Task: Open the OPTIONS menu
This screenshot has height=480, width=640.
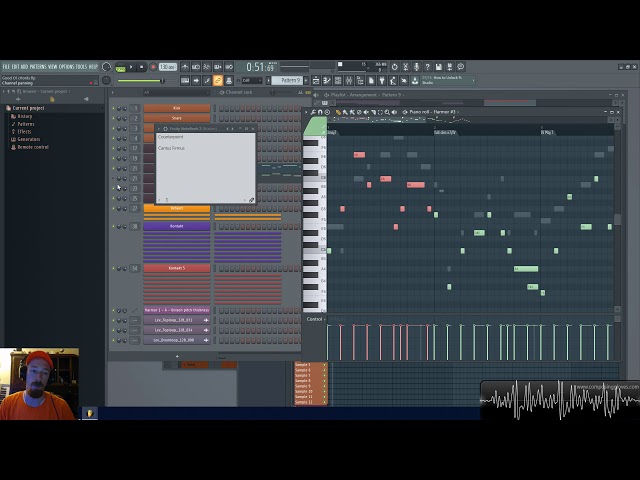Action: click(67, 67)
